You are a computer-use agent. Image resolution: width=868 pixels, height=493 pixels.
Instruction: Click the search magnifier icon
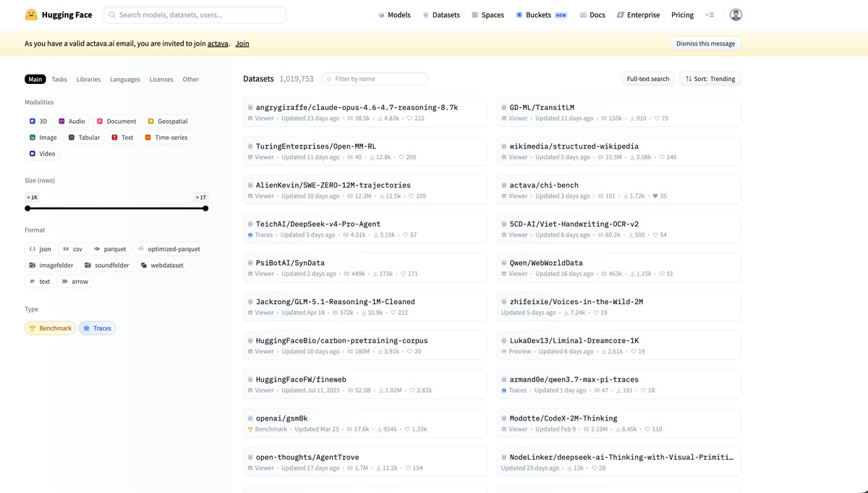tap(112, 14)
